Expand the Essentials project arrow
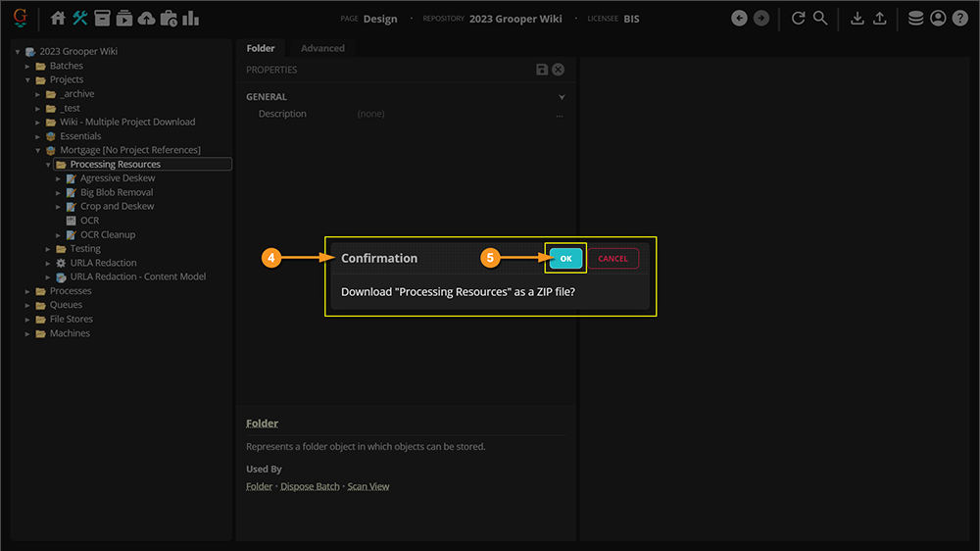The width and height of the screenshot is (980, 551). 37,136
